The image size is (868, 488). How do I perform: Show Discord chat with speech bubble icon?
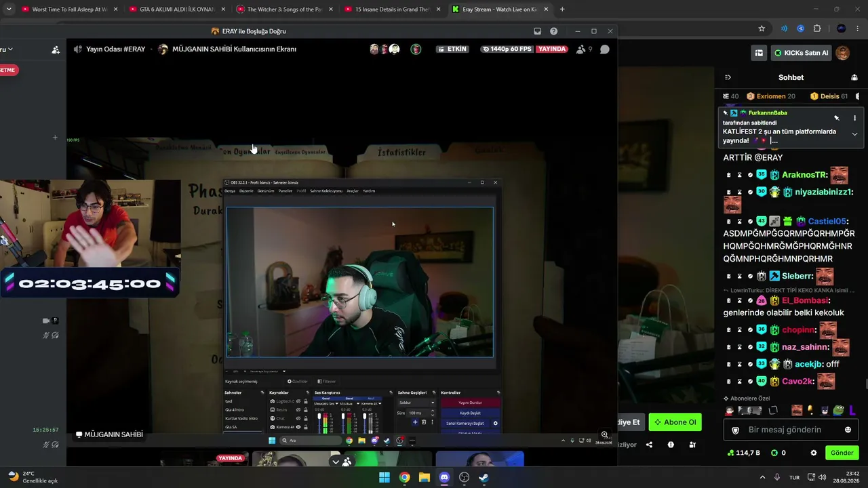coord(605,49)
